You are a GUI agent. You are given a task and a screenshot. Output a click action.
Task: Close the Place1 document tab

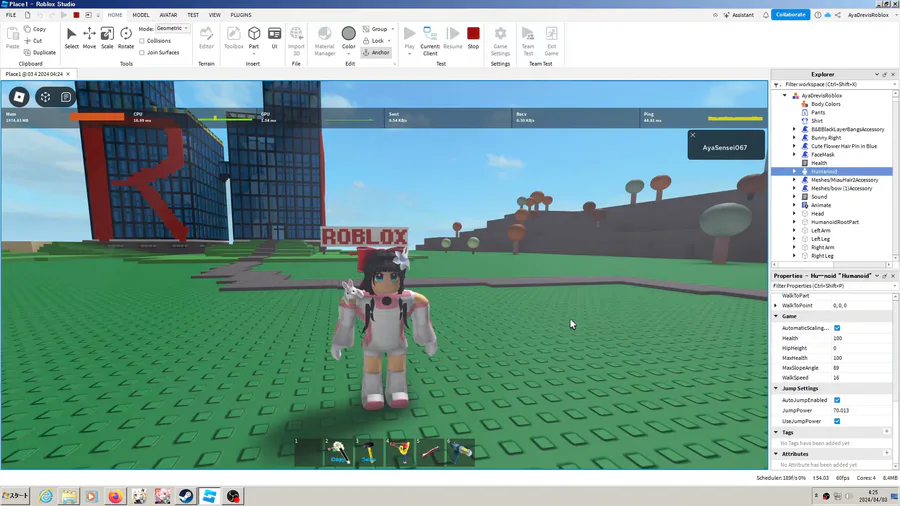(68, 74)
